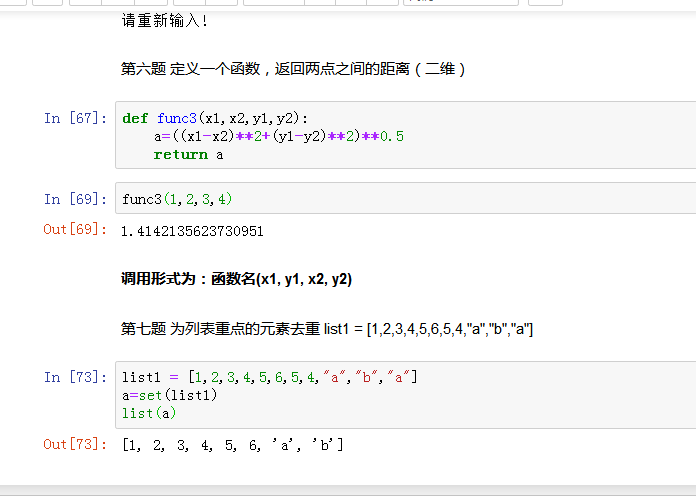Click the 1.4142135623730951 output result
This screenshot has width=696, height=497.
(192, 231)
